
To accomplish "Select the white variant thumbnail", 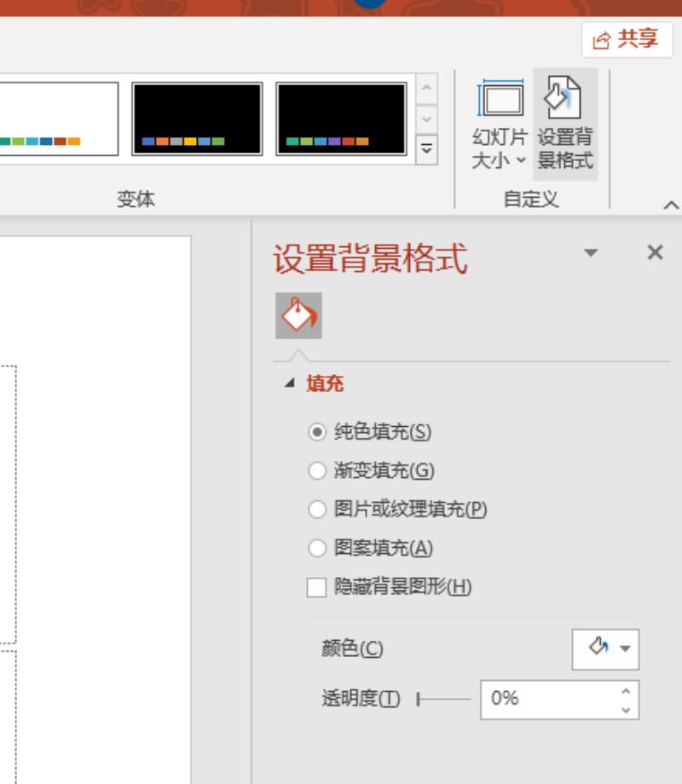I will coord(59,119).
